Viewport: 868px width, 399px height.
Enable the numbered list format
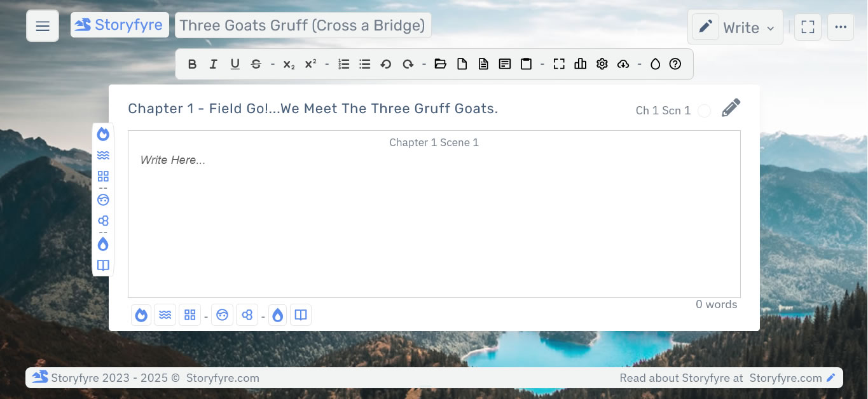343,64
